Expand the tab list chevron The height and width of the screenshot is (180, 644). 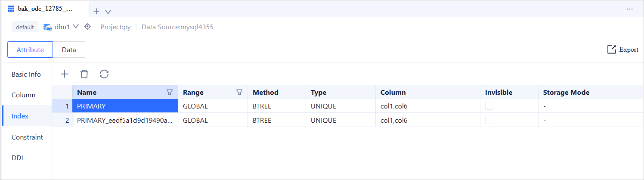point(108,12)
